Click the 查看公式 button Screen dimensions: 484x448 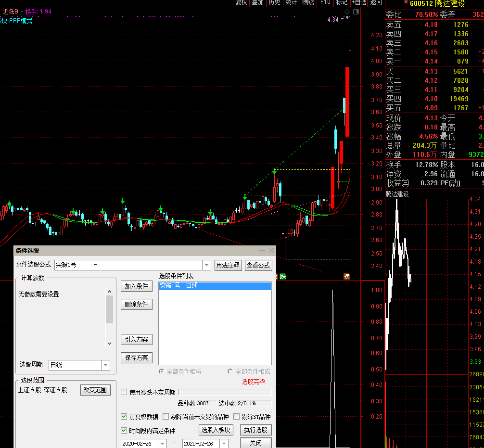click(258, 265)
